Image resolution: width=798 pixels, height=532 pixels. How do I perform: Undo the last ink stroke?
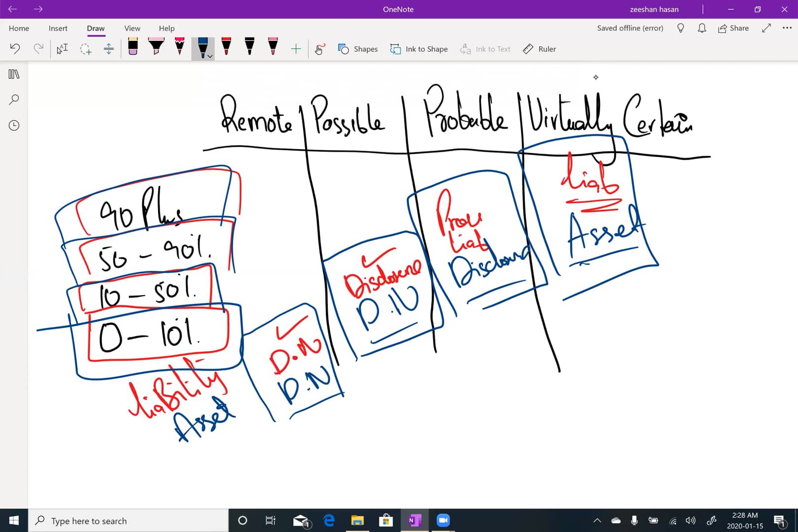[x=15, y=49]
